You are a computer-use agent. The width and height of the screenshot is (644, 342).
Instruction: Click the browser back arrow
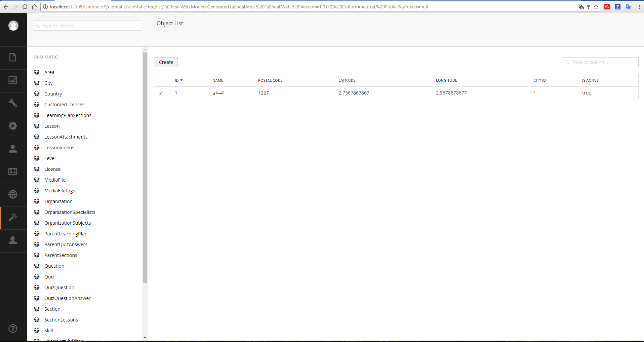click(6, 7)
